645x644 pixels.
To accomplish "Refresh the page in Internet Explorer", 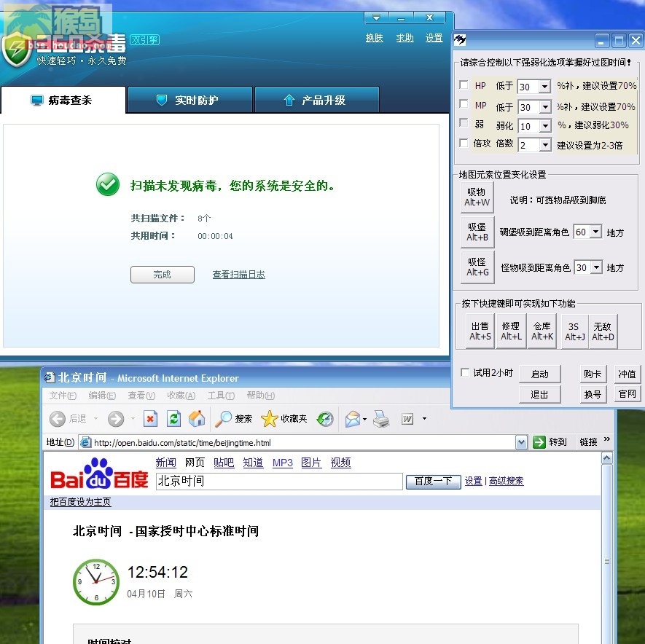I will (173, 419).
